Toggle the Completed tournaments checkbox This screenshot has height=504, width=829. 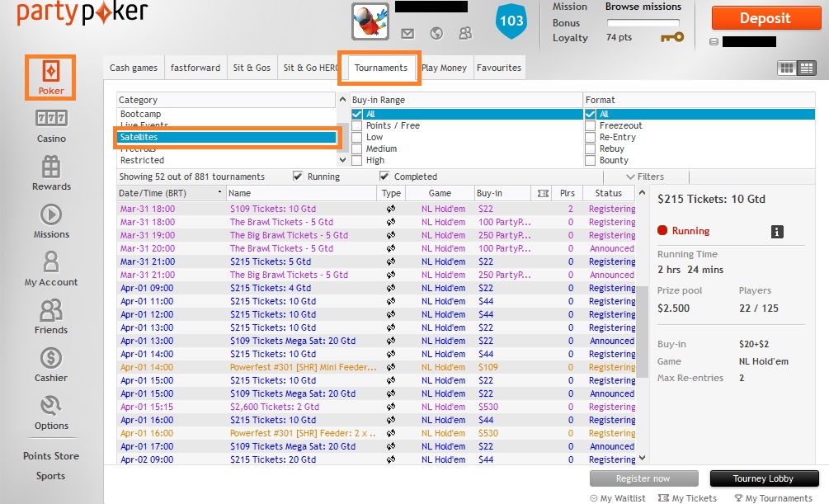(x=384, y=176)
